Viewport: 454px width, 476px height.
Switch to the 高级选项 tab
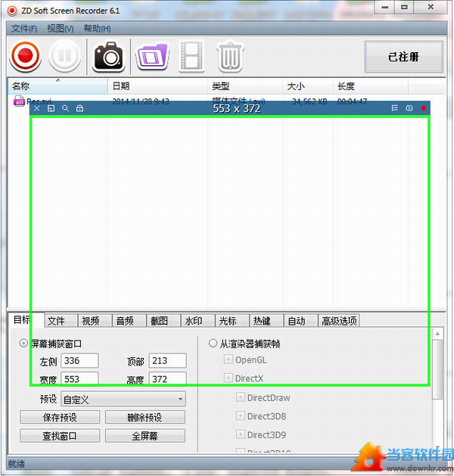[x=339, y=321]
